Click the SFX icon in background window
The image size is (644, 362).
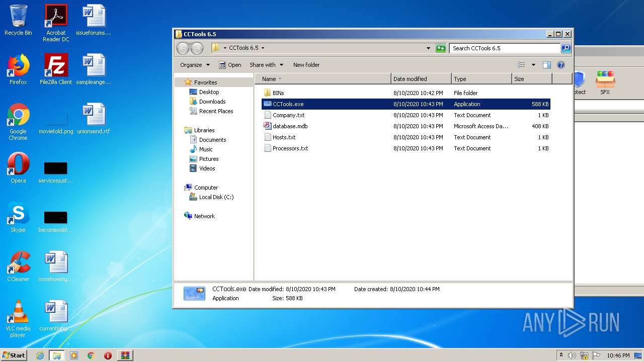[x=605, y=83]
